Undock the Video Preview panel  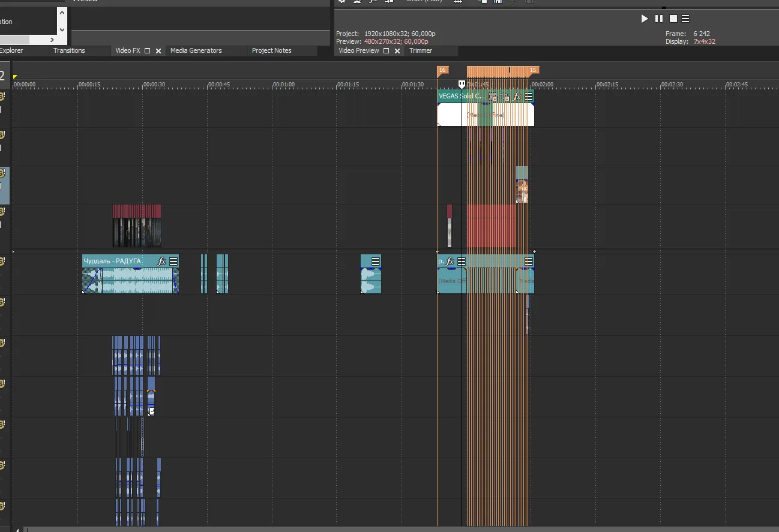(x=386, y=51)
